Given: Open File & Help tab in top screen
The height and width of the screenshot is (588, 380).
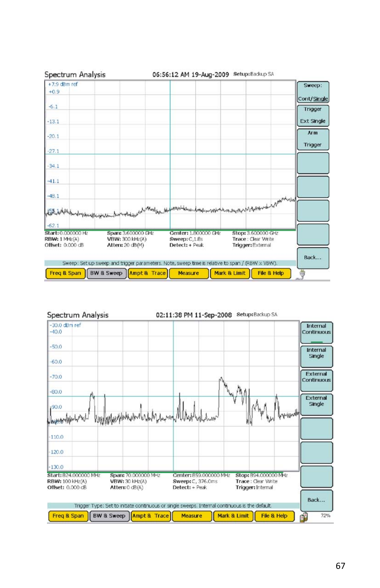Looking at the screenshot, I should [x=271, y=273].
